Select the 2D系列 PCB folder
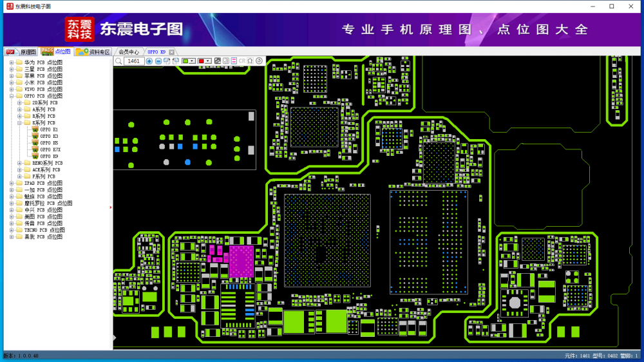 click(x=45, y=102)
